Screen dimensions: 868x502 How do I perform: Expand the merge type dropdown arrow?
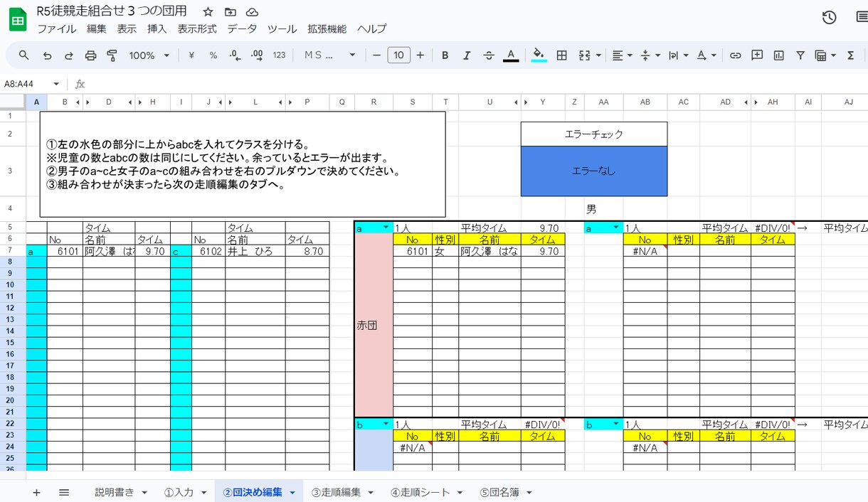point(598,55)
